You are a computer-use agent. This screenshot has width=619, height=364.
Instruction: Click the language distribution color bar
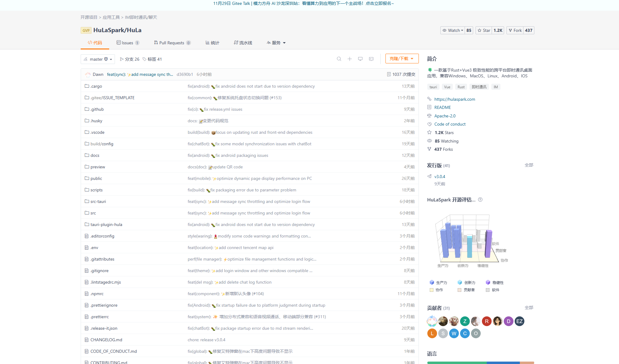[480, 362]
